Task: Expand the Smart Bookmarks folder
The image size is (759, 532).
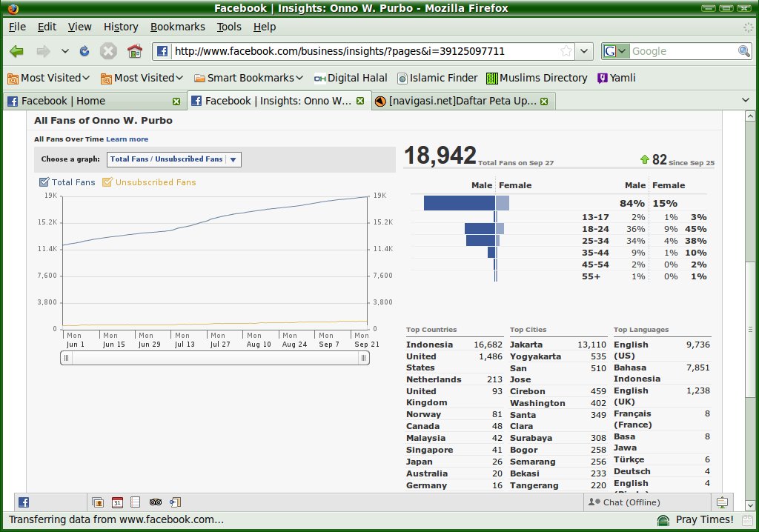Action: click(x=248, y=78)
